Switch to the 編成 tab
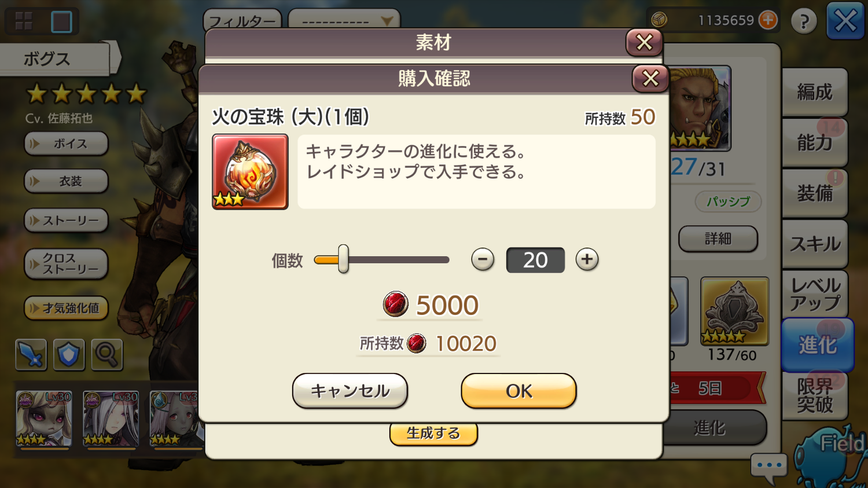The width and height of the screenshot is (868, 488). 815,92
